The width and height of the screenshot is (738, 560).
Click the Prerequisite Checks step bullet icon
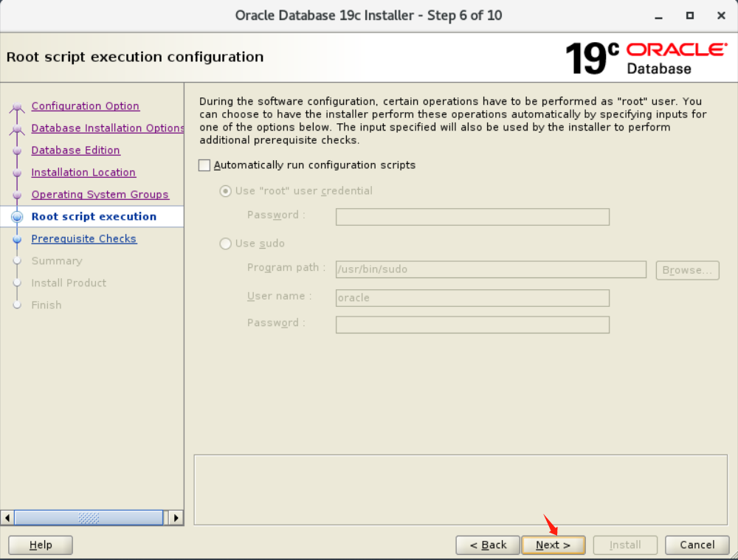[17, 240]
